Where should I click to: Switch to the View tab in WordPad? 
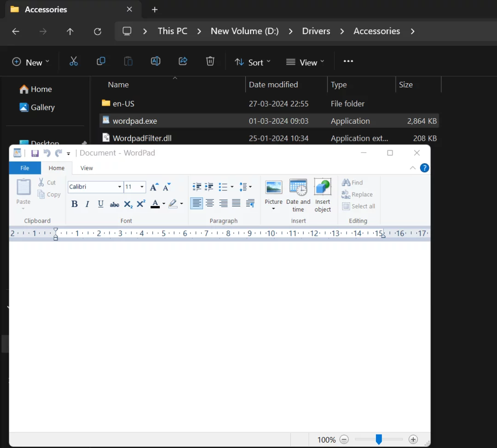[x=87, y=168]
